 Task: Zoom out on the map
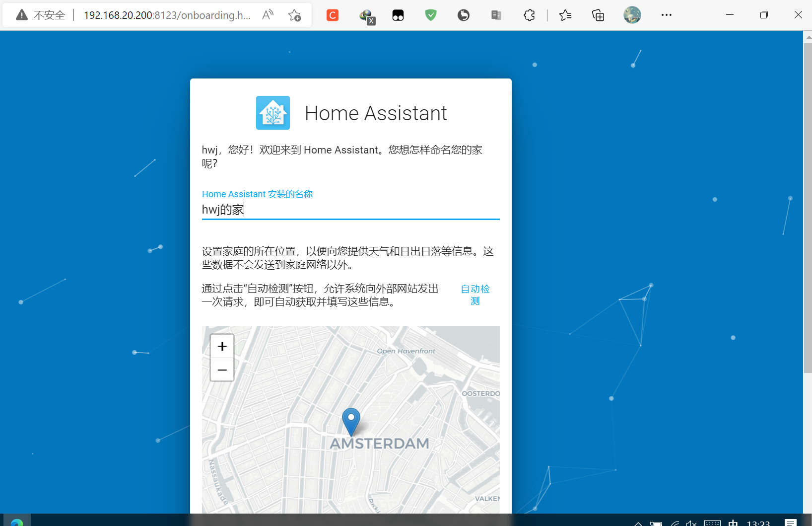tap(222, 370)
